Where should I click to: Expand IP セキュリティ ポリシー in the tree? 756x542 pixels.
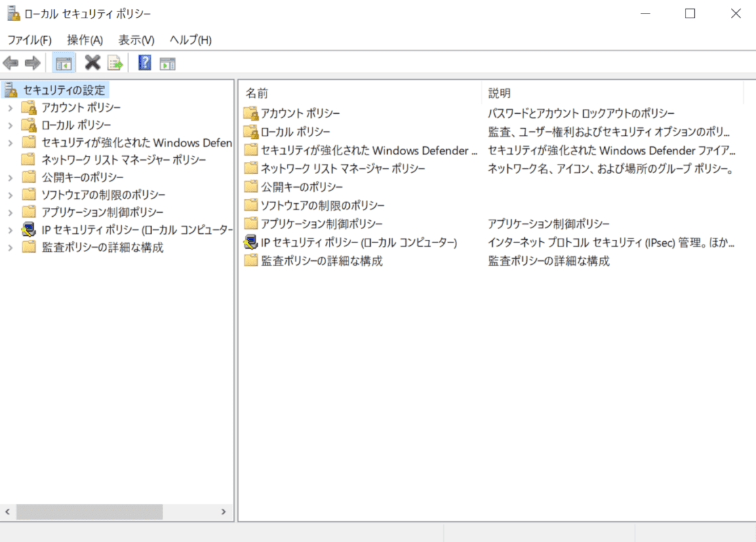pyautogui.click(x=10, y=230)
